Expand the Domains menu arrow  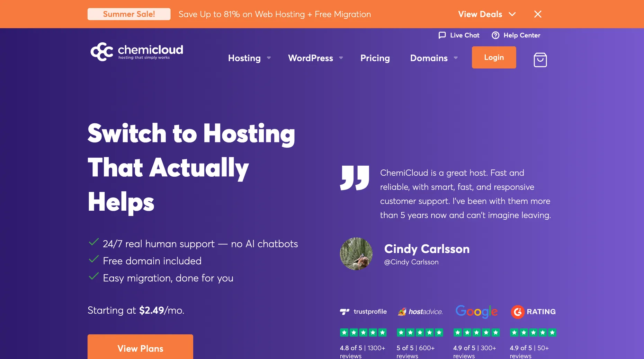(456, 58)
